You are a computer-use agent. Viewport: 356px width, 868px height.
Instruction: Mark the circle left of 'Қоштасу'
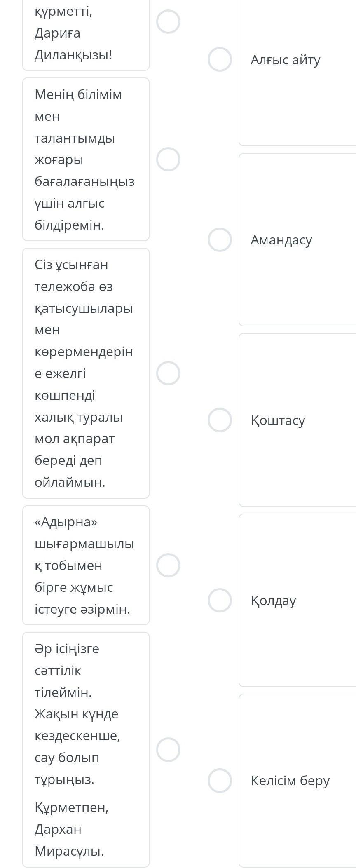(220, 420)
